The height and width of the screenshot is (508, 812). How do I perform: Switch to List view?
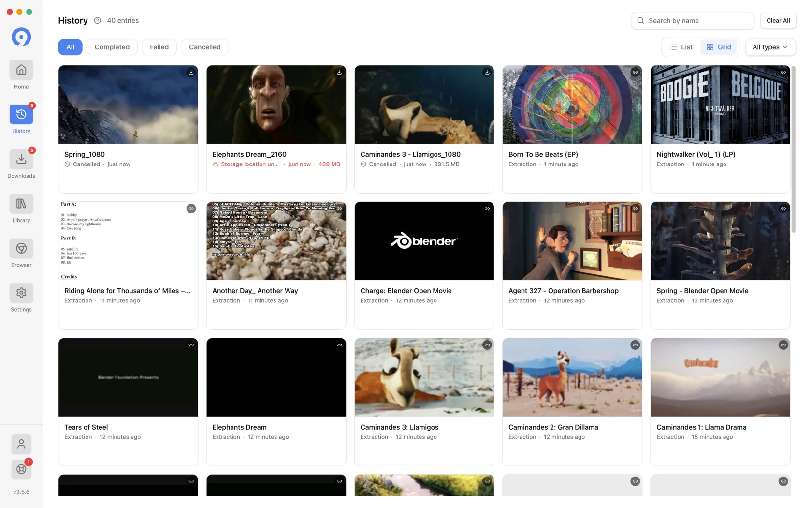[x=681, y=47]
